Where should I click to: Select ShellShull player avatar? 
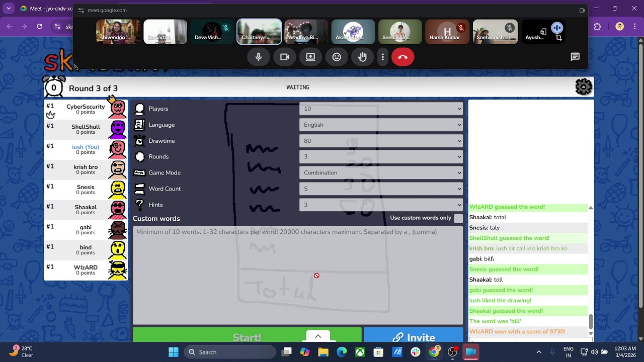click(117, 129)
